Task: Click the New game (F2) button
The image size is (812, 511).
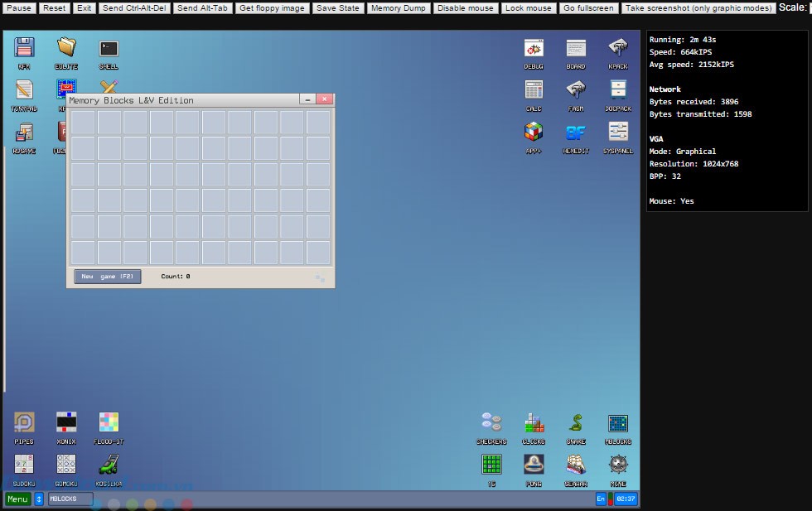Action: [x=107, y=277]
